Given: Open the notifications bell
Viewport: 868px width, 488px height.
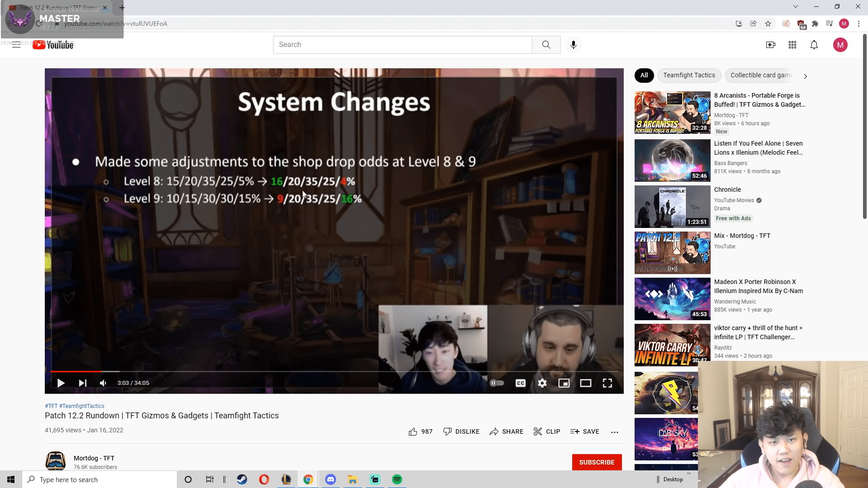Looking at the screenshot, I should tap(814, 45).
